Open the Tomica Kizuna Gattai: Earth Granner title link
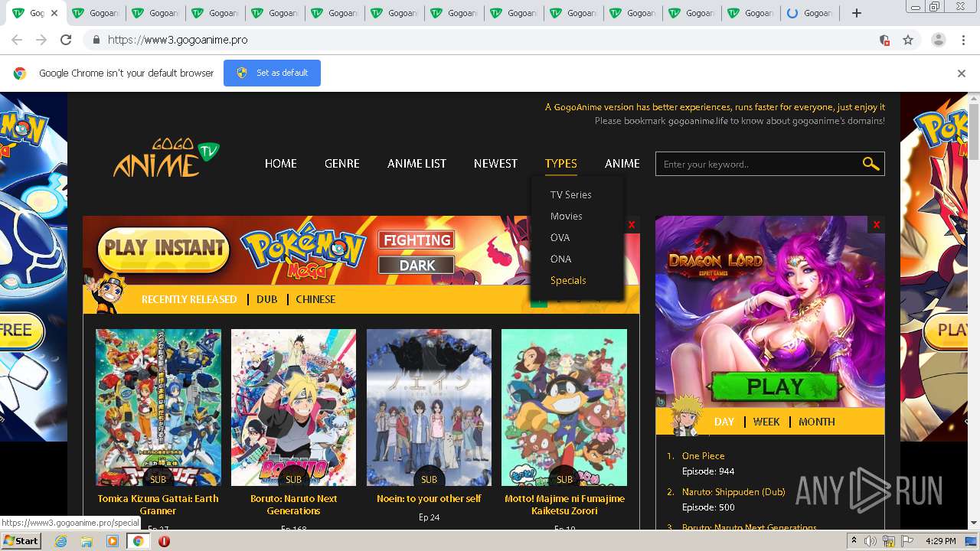The width and height of the screenshot is (980, 551). [158, 504]
